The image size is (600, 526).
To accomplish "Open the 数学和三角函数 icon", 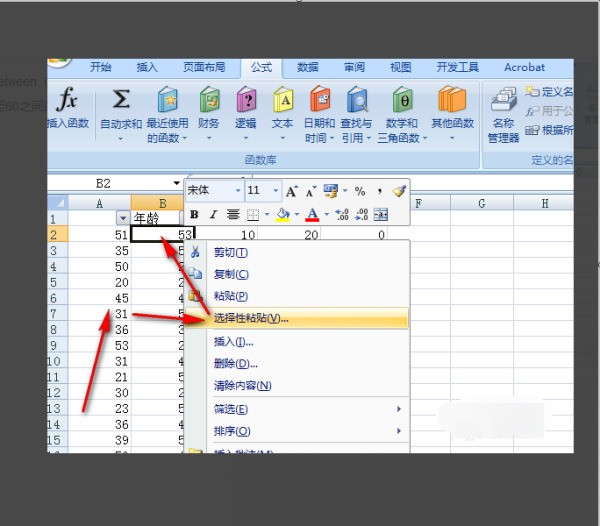I will pos(402,99).
